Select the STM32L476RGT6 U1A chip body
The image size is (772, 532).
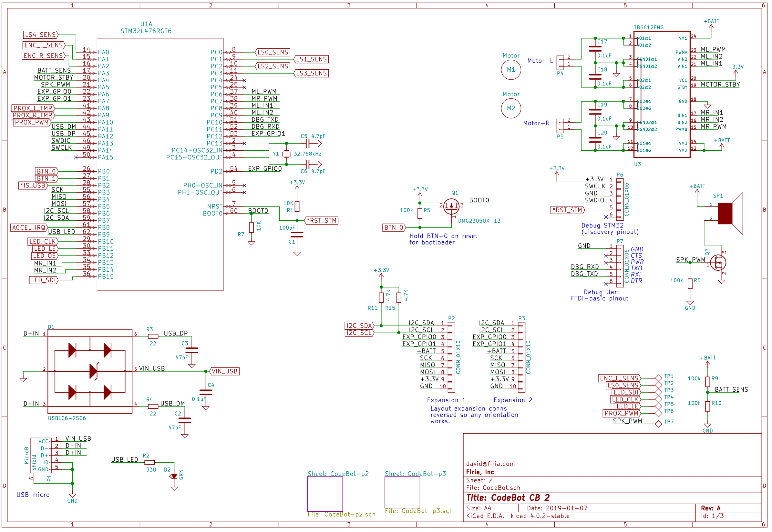pyautogui.click(x=160, y=164)
